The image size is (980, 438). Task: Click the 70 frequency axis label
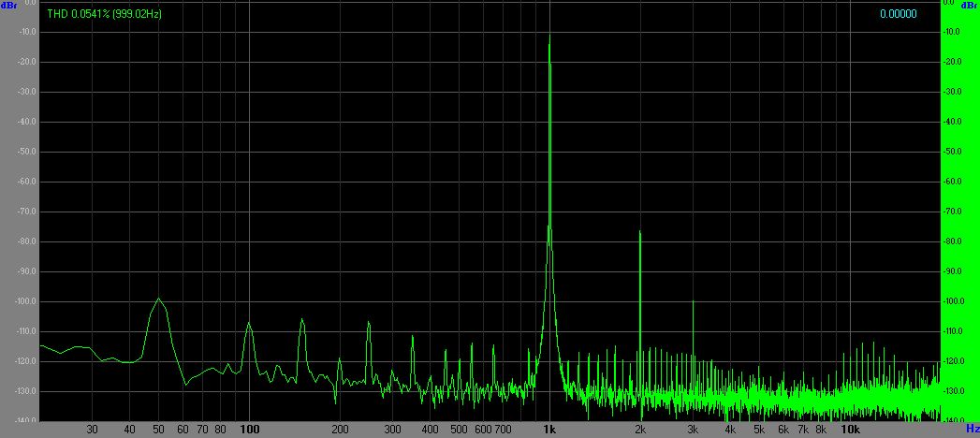click(202, 430)
